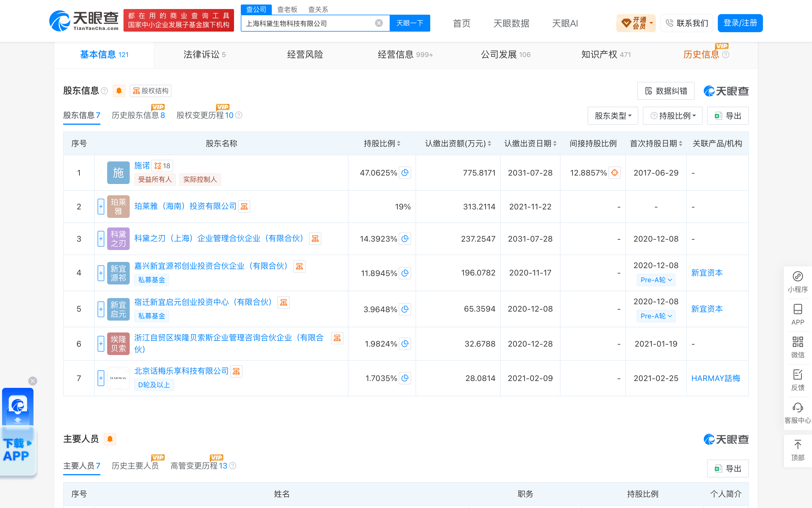Expand row for 浙江自贸区埃隆贝索斯企业管理咨询
The image size is (812, 508).
[101, 344]
